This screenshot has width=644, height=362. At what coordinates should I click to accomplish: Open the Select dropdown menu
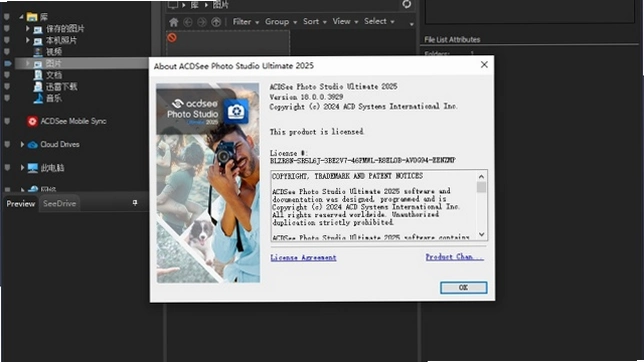379,21
